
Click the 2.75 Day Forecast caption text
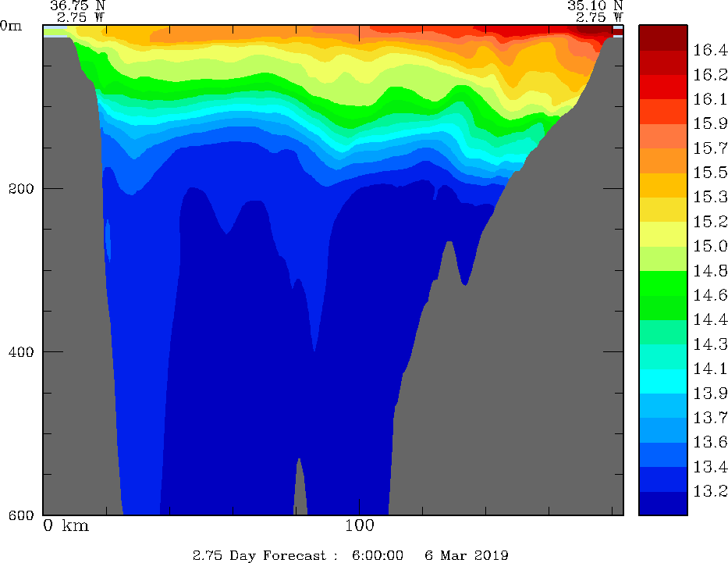[265, 555]
